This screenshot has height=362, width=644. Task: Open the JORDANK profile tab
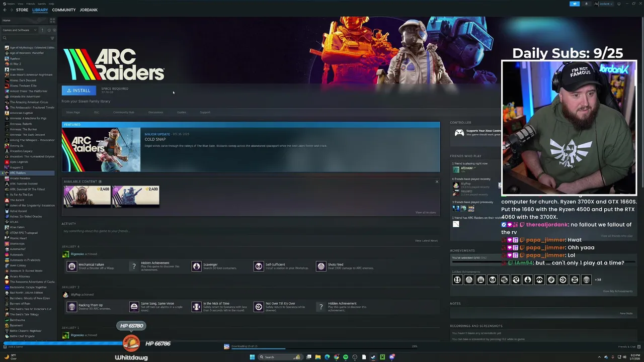(x=89, y=10)
